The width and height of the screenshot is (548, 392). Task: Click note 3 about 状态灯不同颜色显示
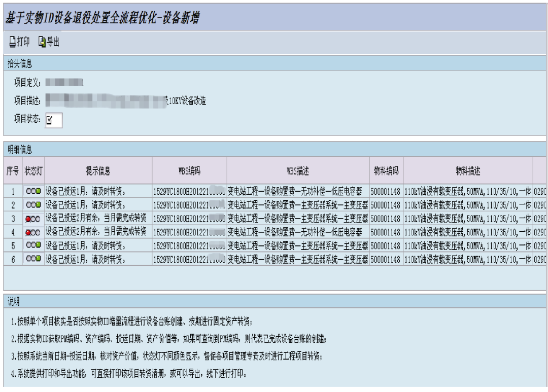point(166,356)
